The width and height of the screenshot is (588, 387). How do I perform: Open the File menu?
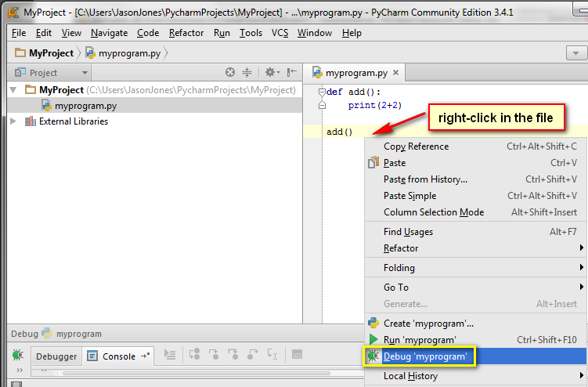point(19,33)
